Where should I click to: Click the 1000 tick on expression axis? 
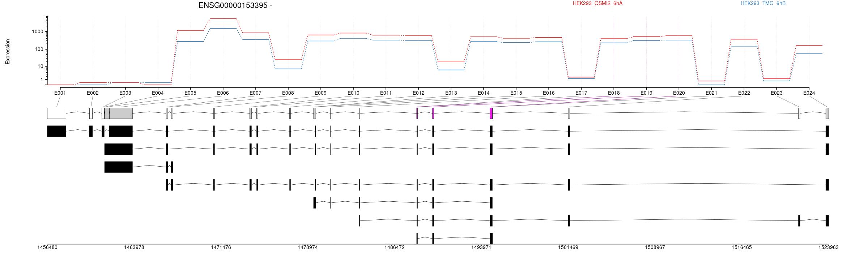38,32
